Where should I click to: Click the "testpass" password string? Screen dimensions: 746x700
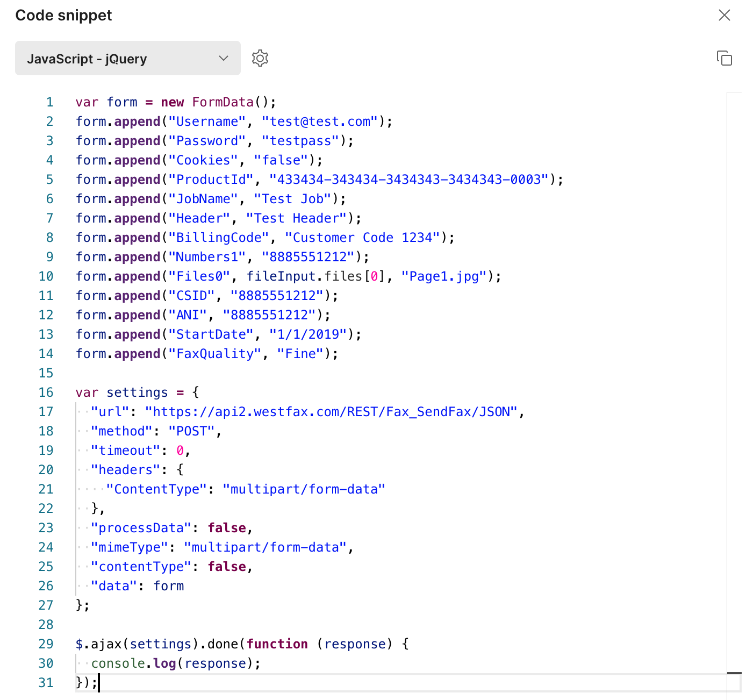click(x=300, y=141)
